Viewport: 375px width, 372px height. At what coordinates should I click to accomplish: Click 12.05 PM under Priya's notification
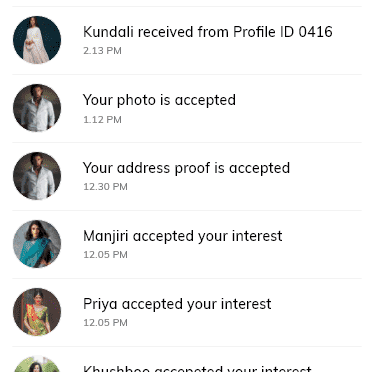[105, 323]
